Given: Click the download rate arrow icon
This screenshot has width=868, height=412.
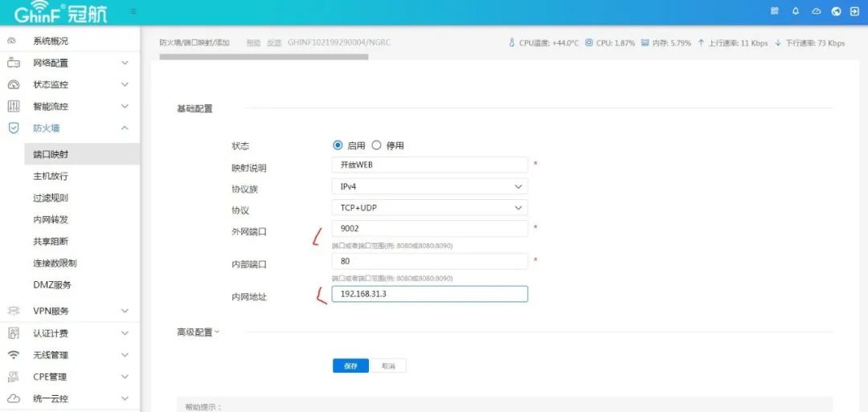Looking at the screenshot, I should (778, 43).
